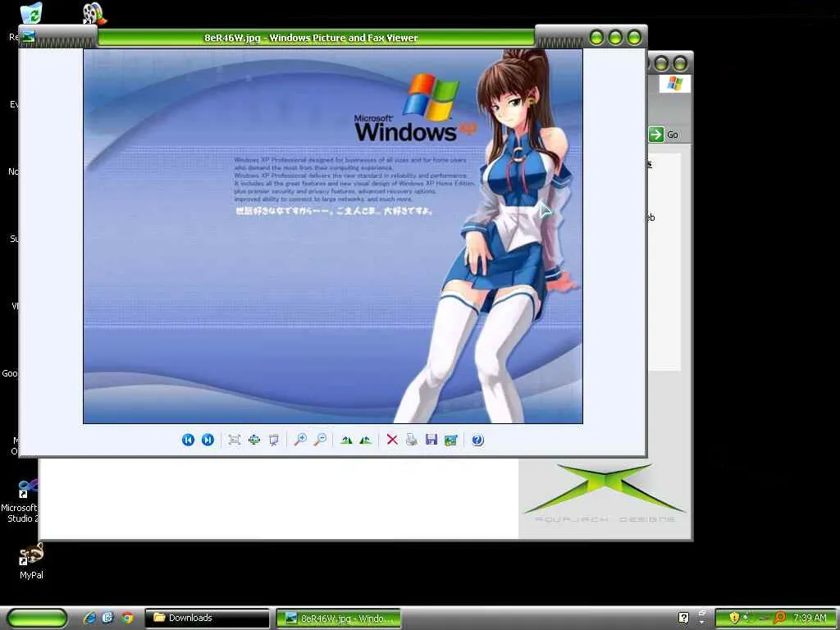Rotate the image clockwise

click(346, 440)
